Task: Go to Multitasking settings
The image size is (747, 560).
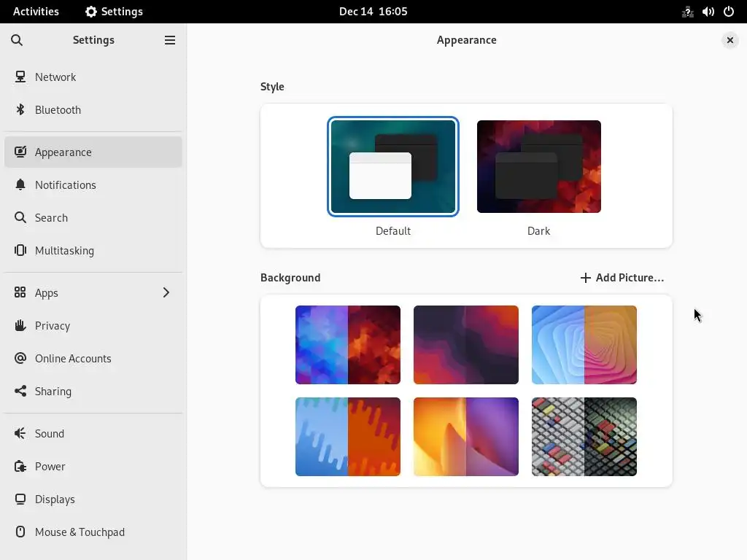Action: pos(93,251)
